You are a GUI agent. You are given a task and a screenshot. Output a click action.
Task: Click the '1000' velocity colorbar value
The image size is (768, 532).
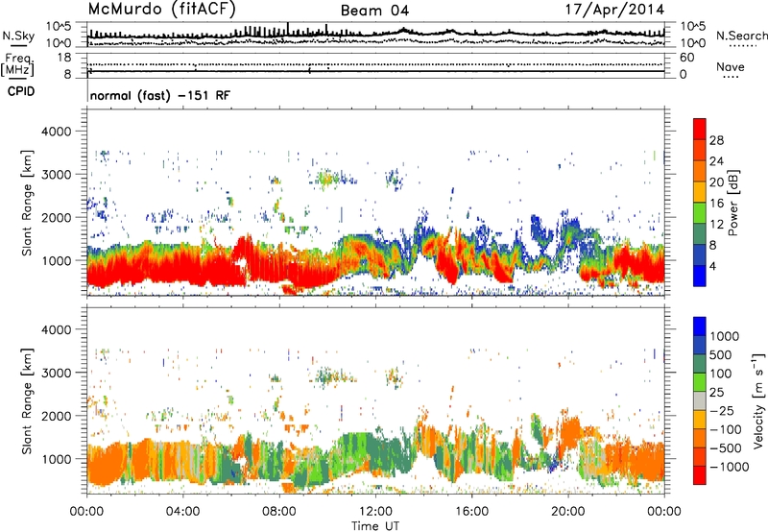[725, 336]
